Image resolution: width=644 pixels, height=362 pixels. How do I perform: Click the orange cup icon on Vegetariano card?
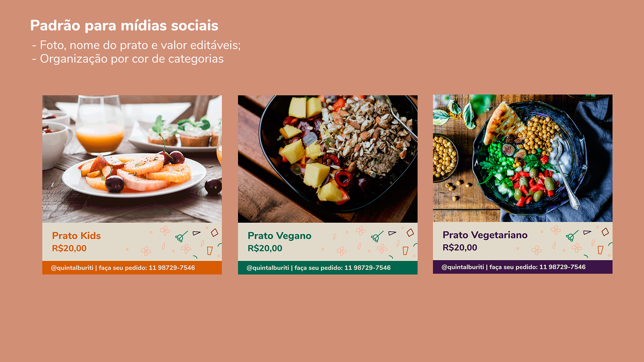pos(600,250)
